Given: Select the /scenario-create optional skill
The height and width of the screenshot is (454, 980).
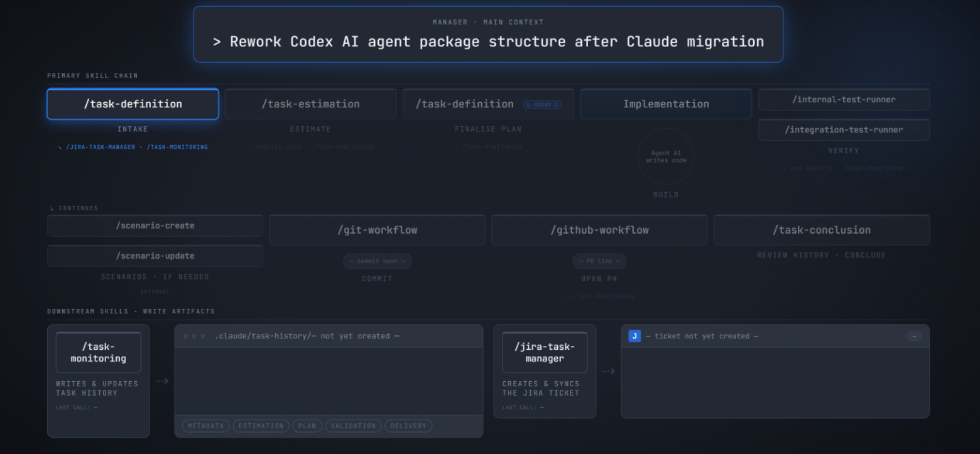Looking at the screenshot, I should point(155,225).
